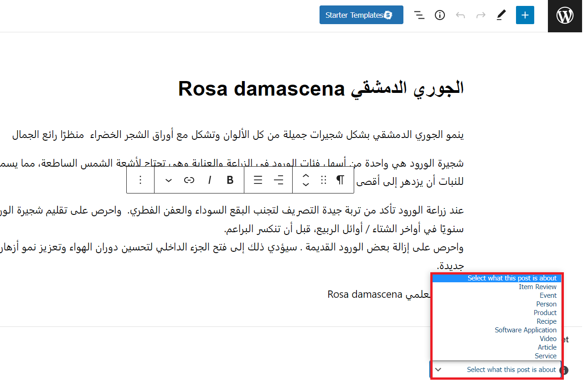
Task: Choose 'Article' in the schema type list
Action: click(547, 347)
